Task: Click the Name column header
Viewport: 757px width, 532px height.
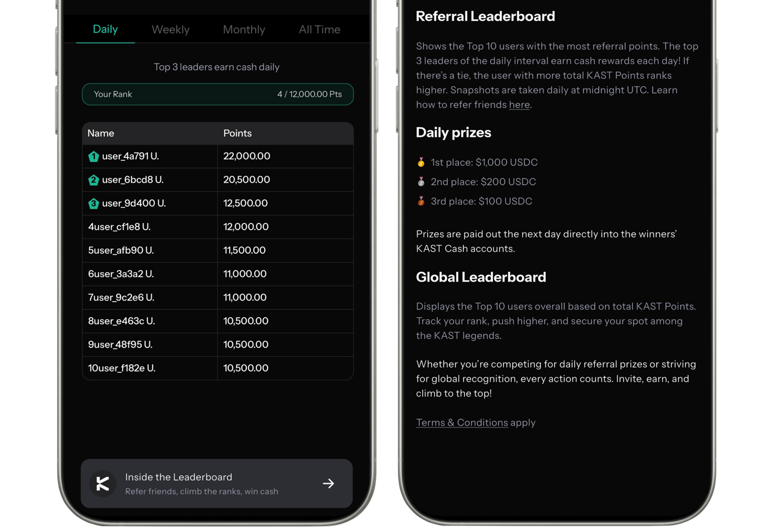Action: click(x=101, y=133)
